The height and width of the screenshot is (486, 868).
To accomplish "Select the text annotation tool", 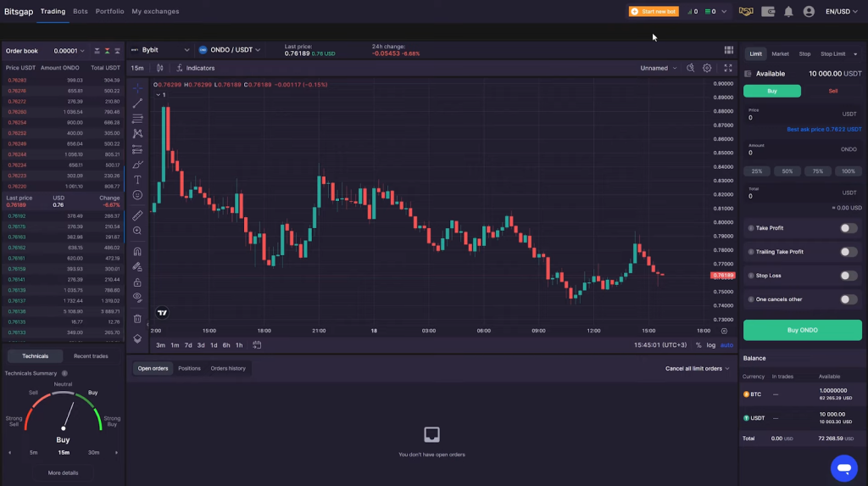I will tap(137, 180).
